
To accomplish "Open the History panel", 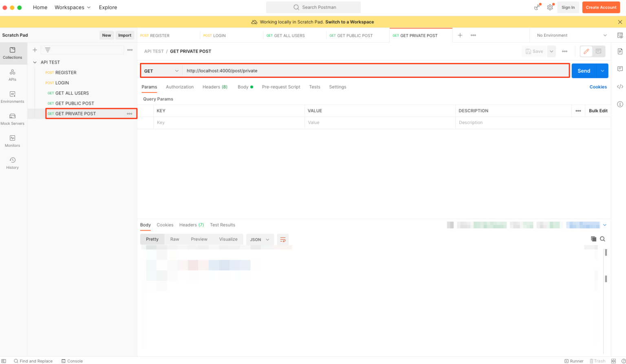I will [13, 162].
